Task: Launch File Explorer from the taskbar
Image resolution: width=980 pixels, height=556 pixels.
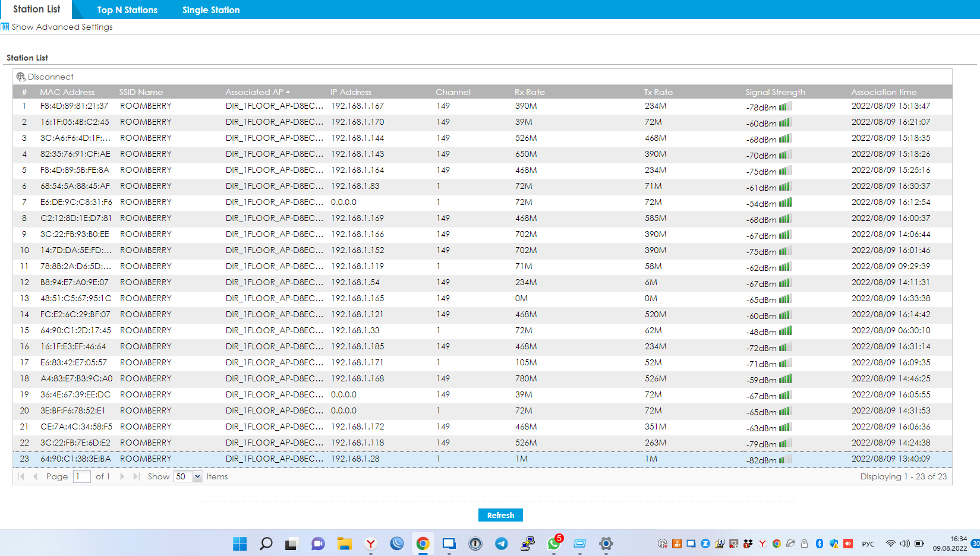Action: tap(344, 544)
